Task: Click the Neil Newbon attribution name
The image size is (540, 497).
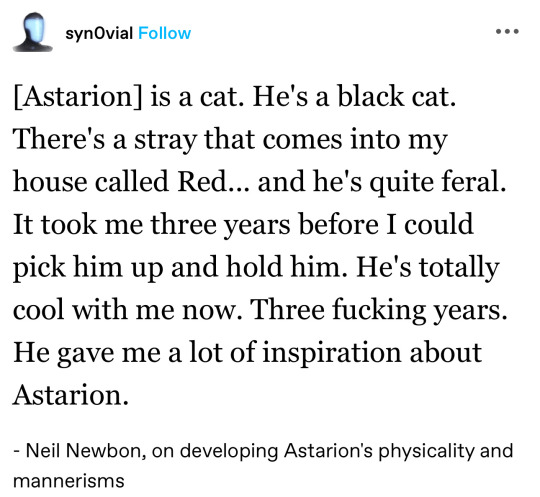Action: (x=83, y=450)
